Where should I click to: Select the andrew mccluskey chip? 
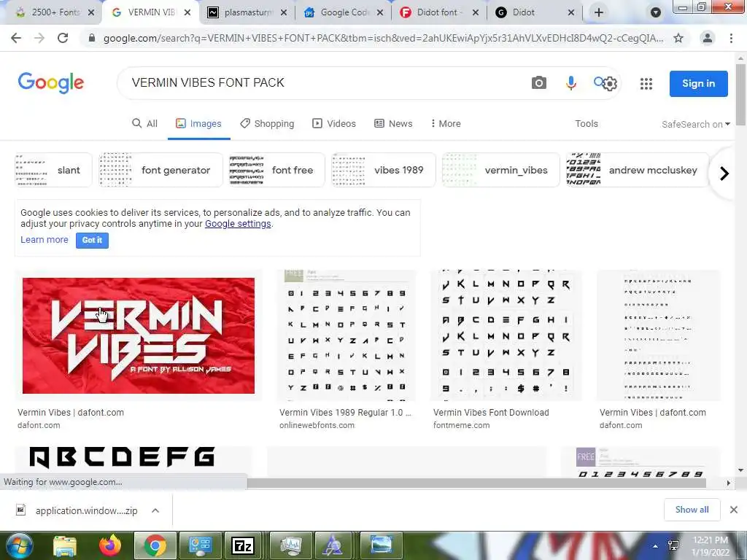tap(638, 170)
